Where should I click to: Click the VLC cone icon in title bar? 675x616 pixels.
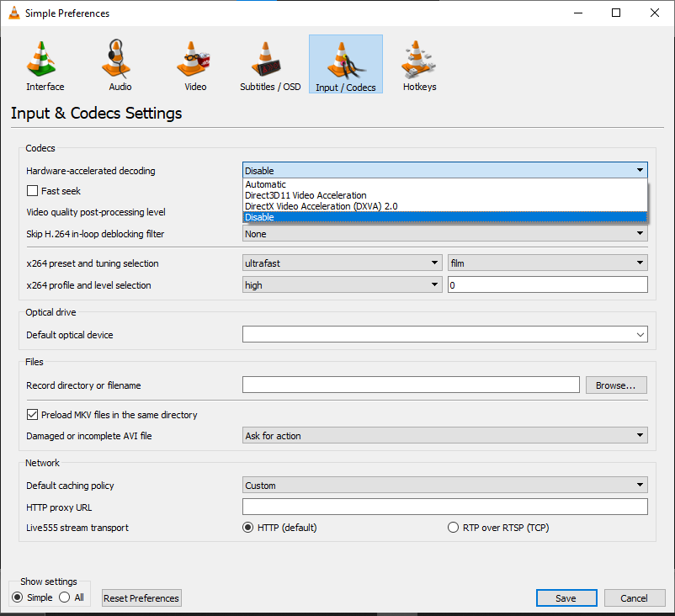[14, 13]
